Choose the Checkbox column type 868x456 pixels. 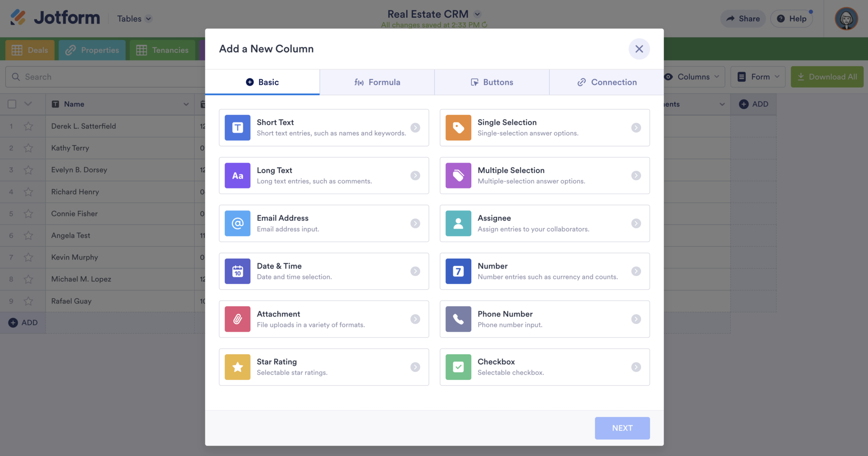545,367
